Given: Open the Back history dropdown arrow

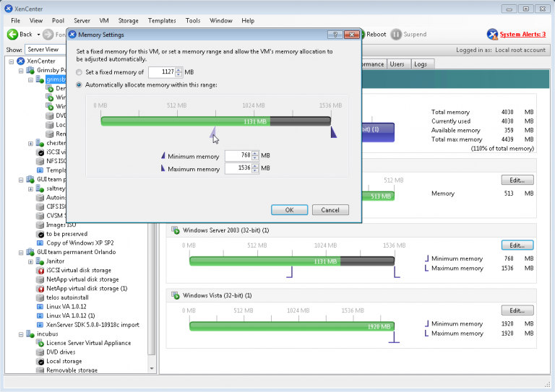Looking at the screenshot, I should (x=38, y=35).
